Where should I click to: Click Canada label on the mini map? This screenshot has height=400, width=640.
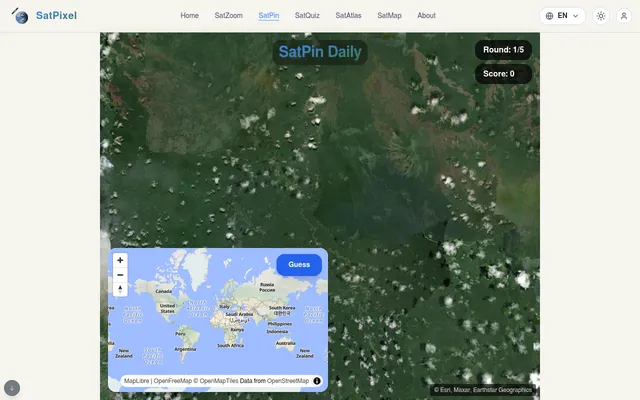pos(164,291)
